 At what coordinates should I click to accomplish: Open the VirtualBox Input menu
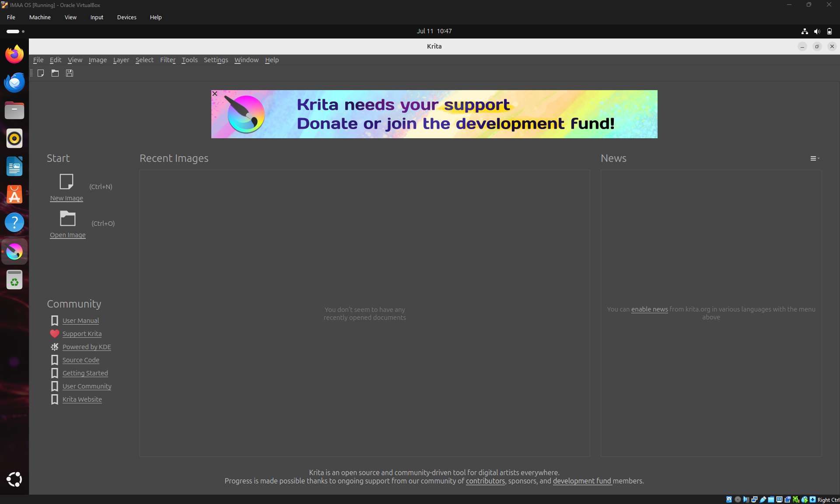click(x=97, y=17)
